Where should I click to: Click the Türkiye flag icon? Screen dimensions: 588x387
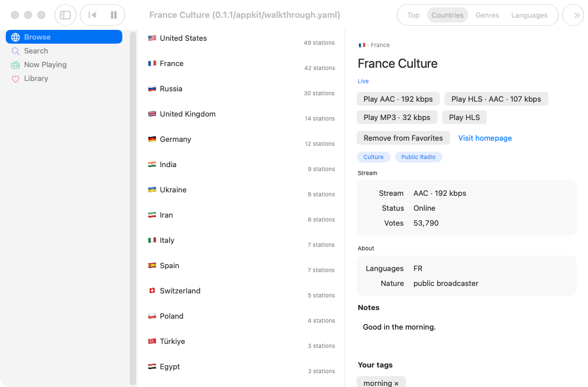point(152,341)
